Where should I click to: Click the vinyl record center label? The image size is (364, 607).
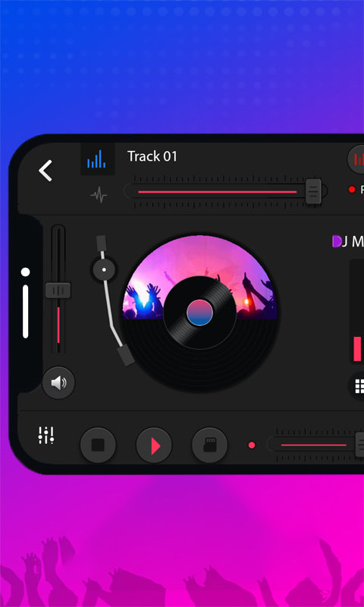click(x=199, y=313)
